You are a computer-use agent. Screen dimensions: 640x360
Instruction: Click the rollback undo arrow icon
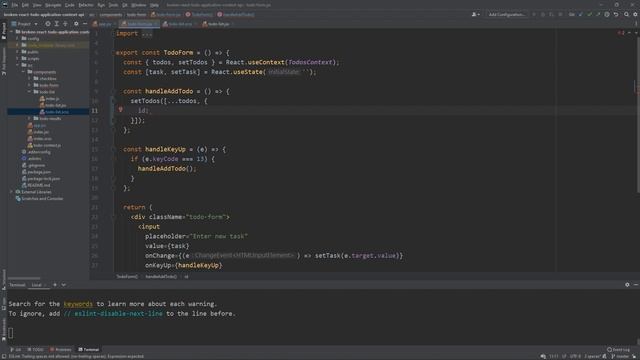[616, 14]
